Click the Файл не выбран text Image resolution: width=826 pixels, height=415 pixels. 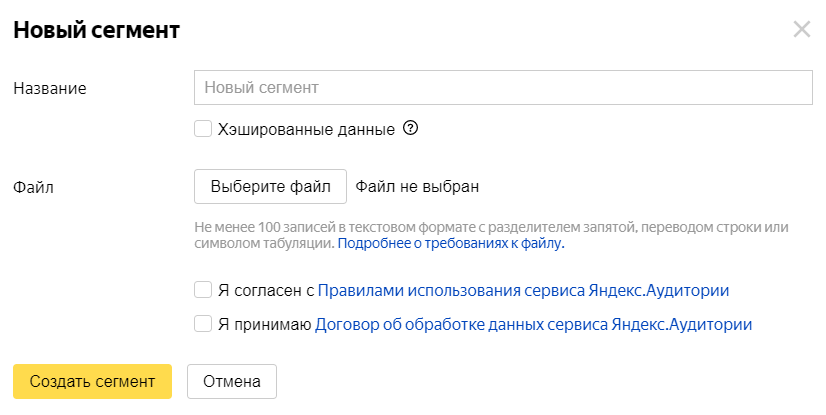tap(417, 186)
